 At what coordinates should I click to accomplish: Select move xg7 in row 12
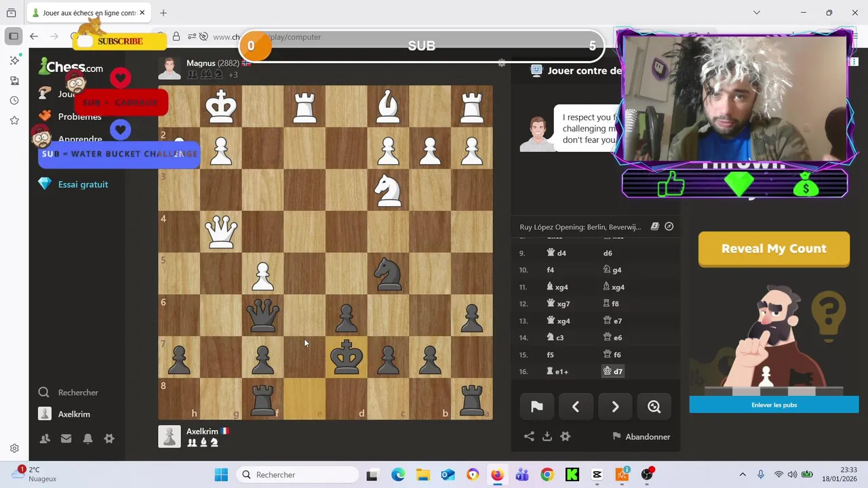[558, 304]
